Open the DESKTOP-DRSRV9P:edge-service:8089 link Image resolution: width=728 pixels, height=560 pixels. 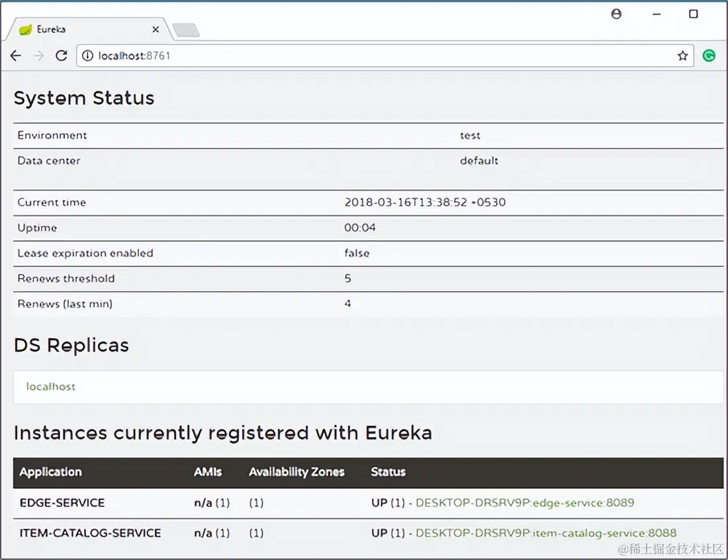click(x=525, y=503)
